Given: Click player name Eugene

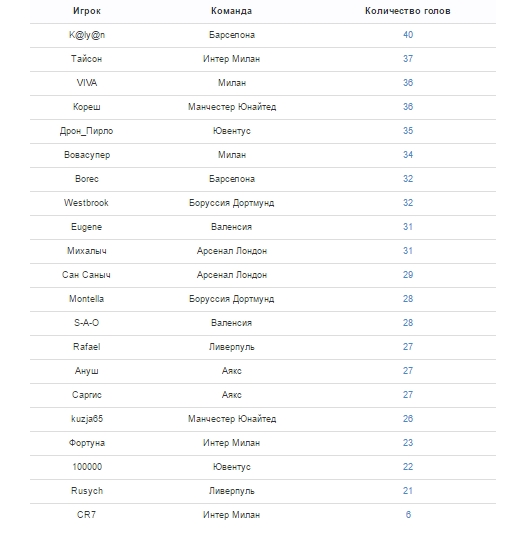Looking at the screenshot, I should 86,227.
